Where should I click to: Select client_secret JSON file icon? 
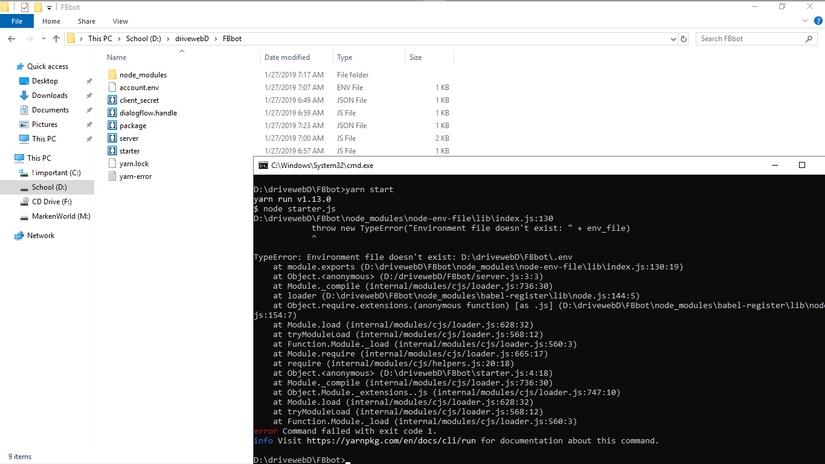click(x=112, y=100)
